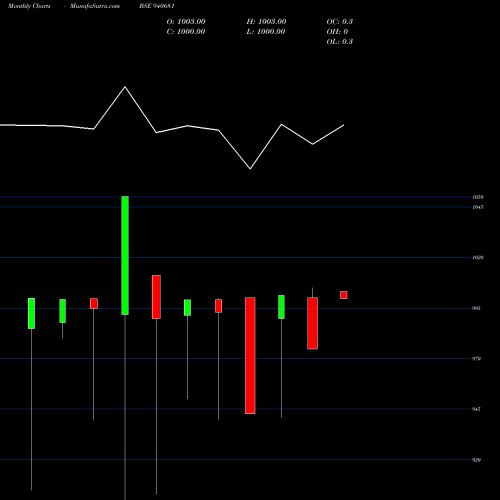Select the "C: 1000.00" close value
The height and width of the screenshot is (500, 500).
tap(186, 32)
